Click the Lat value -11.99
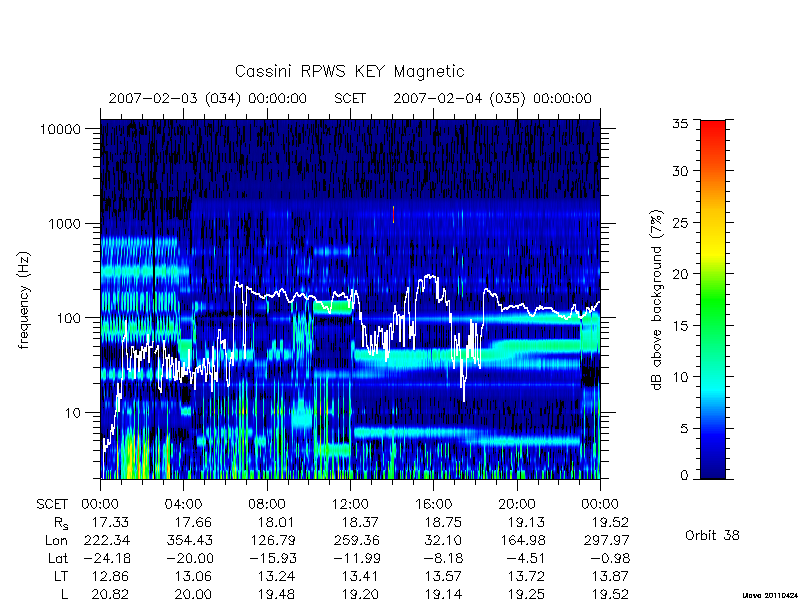 [x=356, y=559]
